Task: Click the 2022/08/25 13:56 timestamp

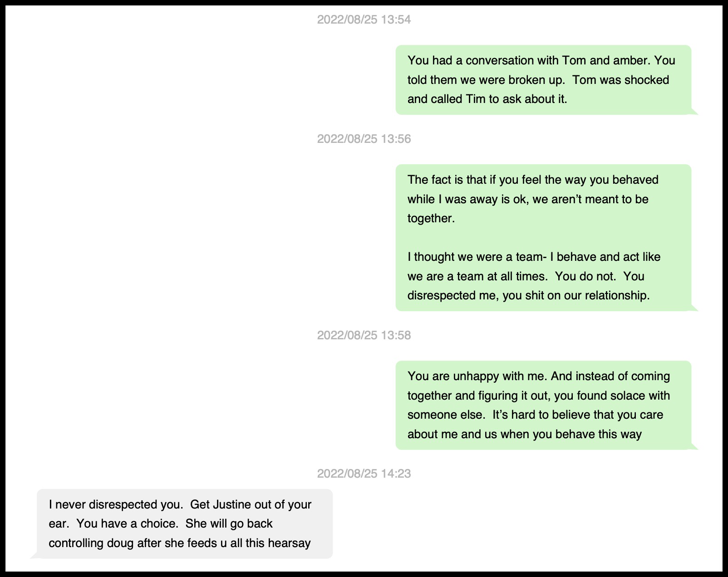Action: tap(364, 139)
